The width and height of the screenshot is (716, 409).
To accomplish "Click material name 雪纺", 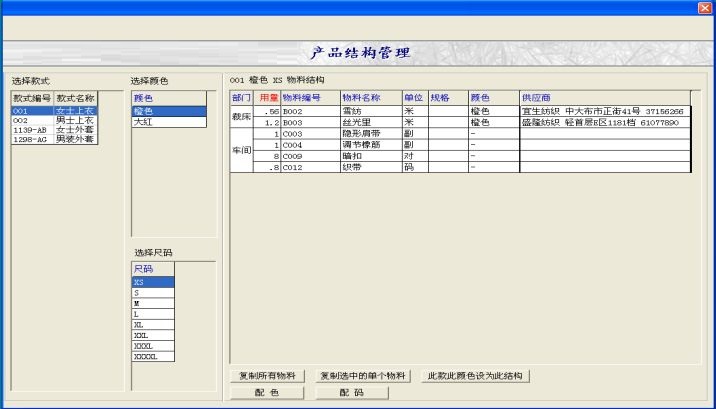I will pos(371,111).
